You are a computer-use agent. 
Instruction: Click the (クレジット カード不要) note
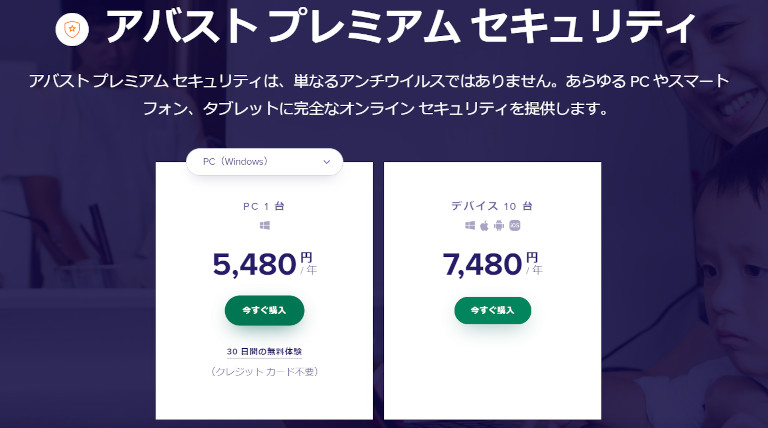point(264,372)
